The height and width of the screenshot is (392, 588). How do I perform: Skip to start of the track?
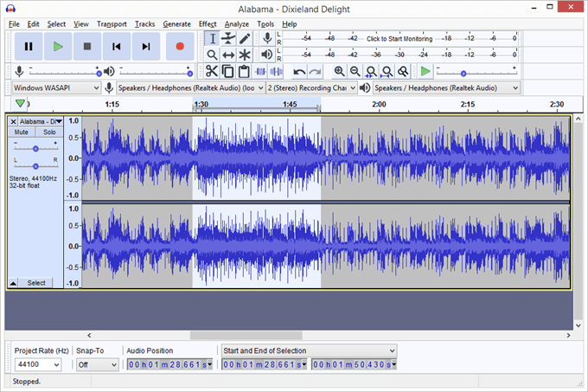pyautogui.click(x=117, y=46)
